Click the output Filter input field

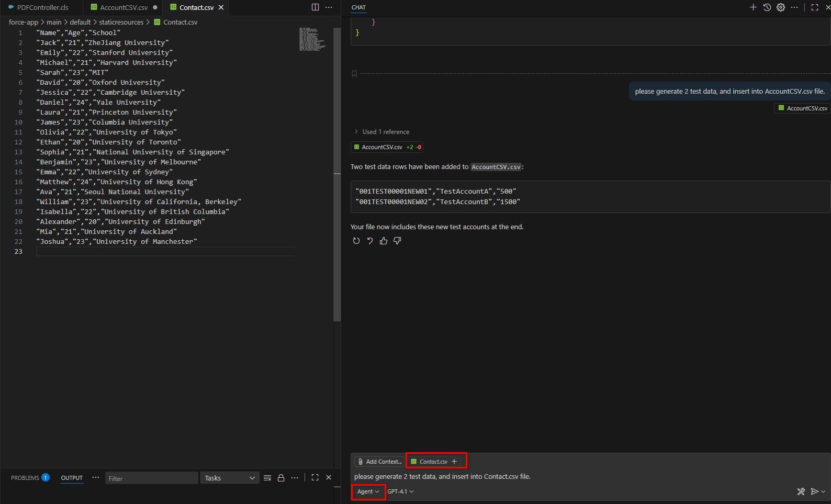(151, 478)
